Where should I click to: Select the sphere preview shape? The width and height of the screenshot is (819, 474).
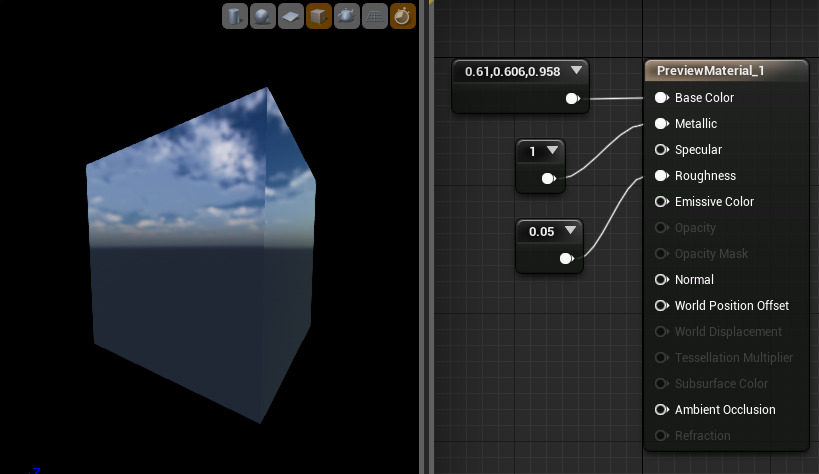(263, 17)
